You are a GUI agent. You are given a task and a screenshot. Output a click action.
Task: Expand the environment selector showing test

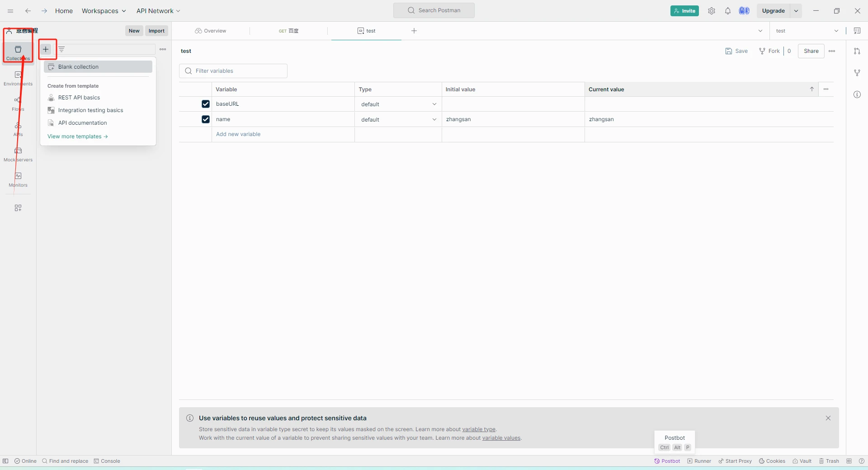[x=807, y=31]
